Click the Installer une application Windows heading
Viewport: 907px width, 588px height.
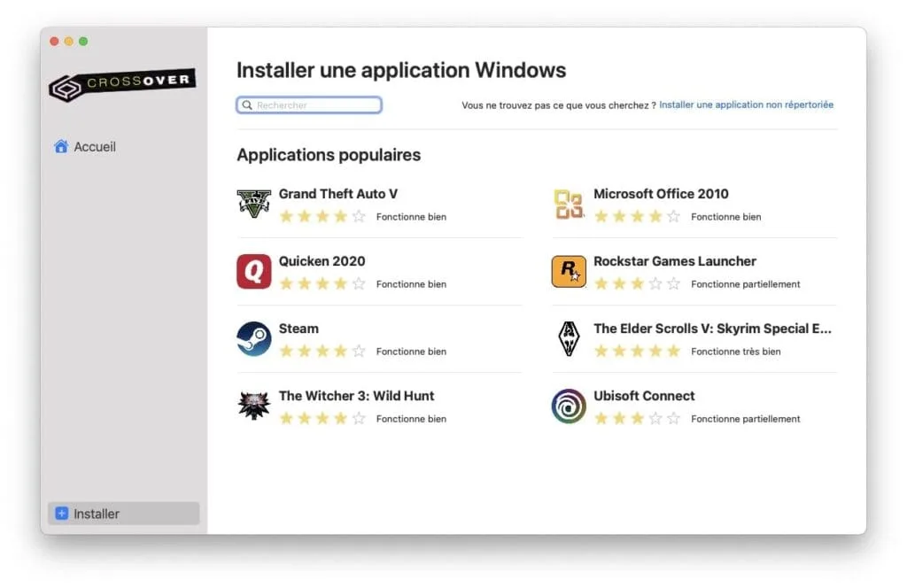(401, 70)
